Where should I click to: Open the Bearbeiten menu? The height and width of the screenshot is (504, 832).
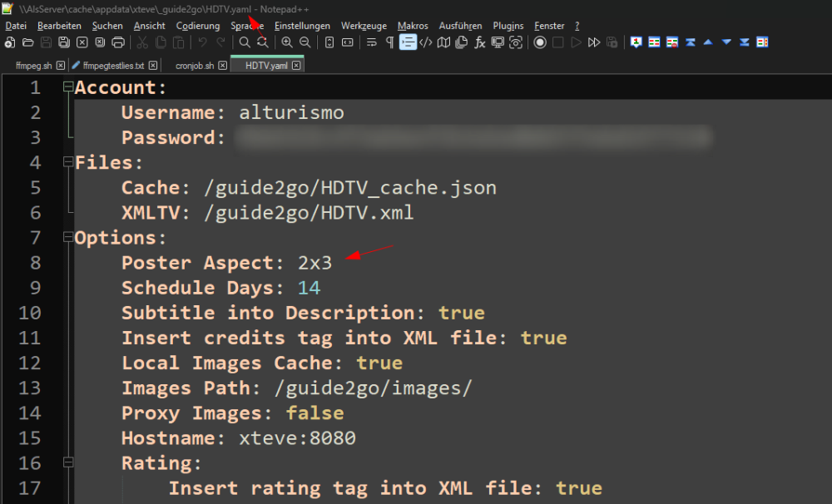click(59, 26)
